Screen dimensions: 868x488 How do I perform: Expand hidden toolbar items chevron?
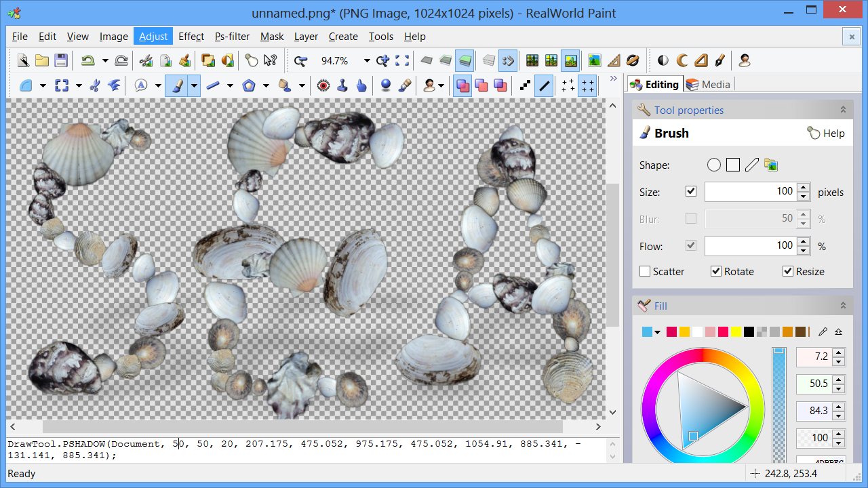pyautogui.click(x=613, y=79)
